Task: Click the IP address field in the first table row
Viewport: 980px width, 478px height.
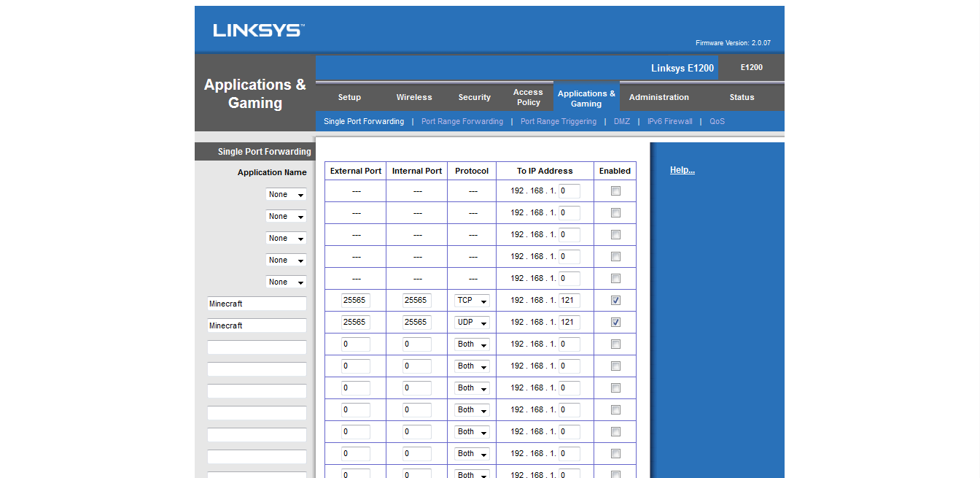Action: [569, 190]
